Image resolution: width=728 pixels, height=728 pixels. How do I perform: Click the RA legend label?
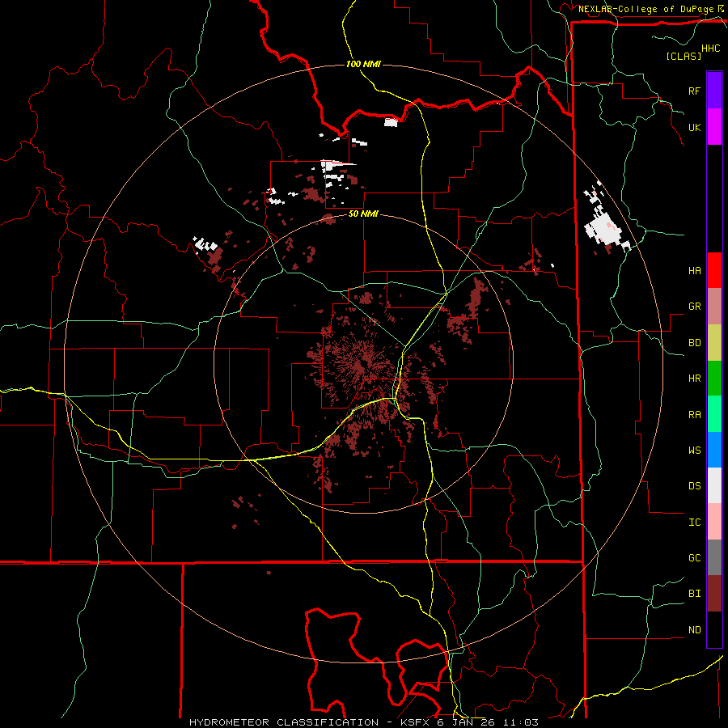pyautogui.click(x=694, y=415)
